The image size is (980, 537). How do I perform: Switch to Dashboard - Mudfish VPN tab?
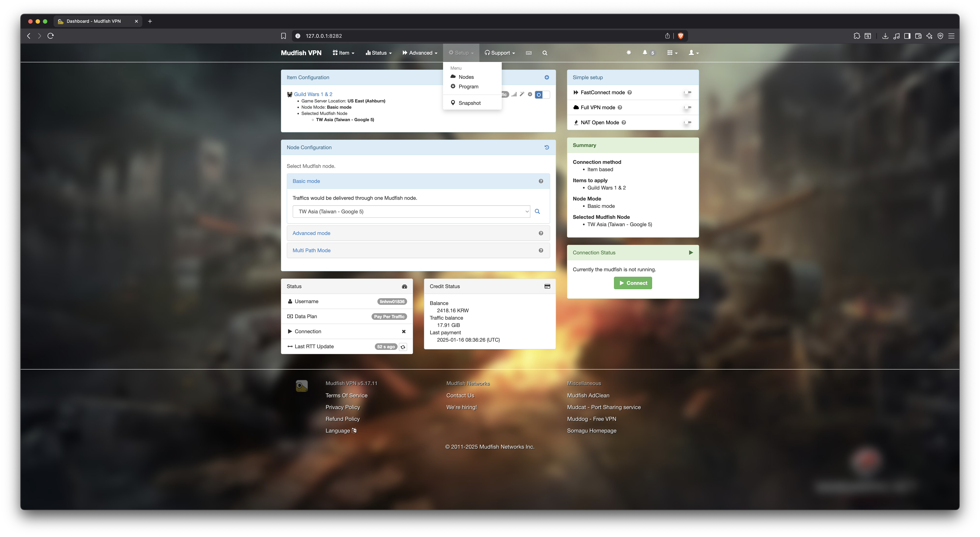click(x=98, y=21)
